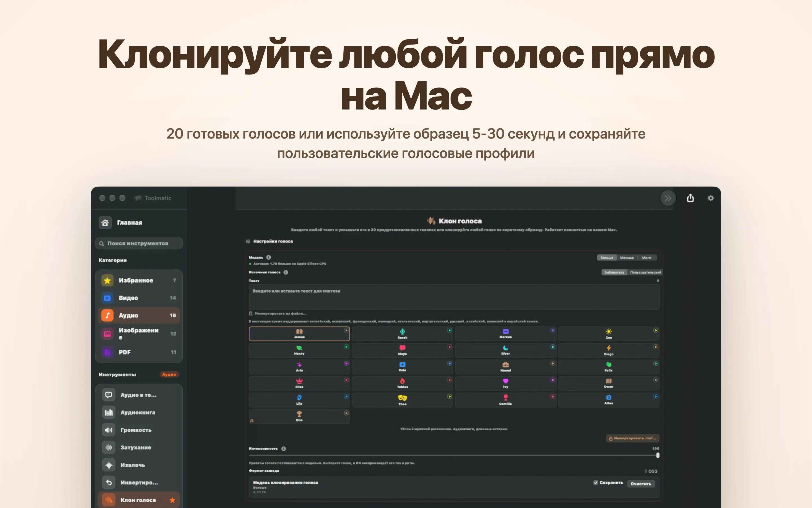Toggle favorite star on Клон голоса
This screenshot has height=508, width=812.
click(173, 500)
